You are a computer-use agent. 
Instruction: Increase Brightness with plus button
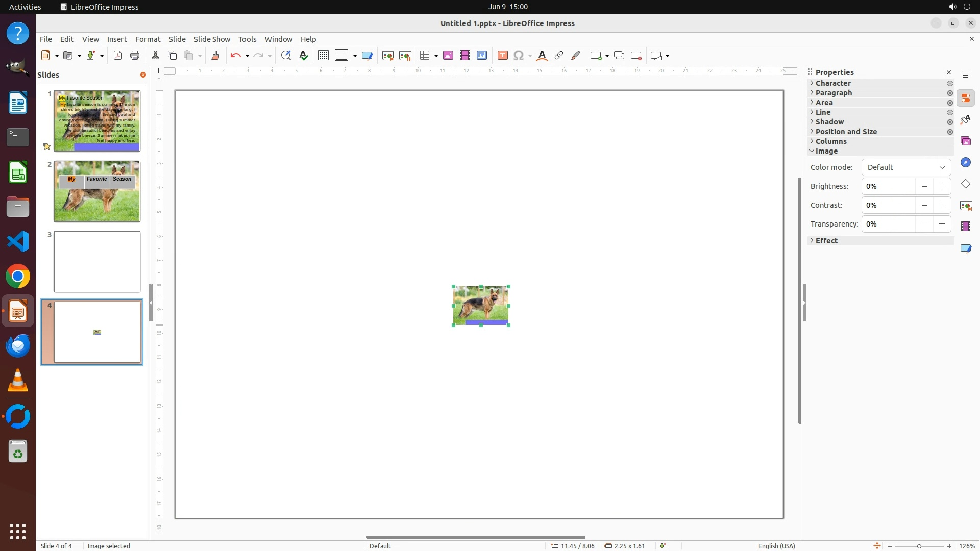pyautogui.click(x=942, y=186)
